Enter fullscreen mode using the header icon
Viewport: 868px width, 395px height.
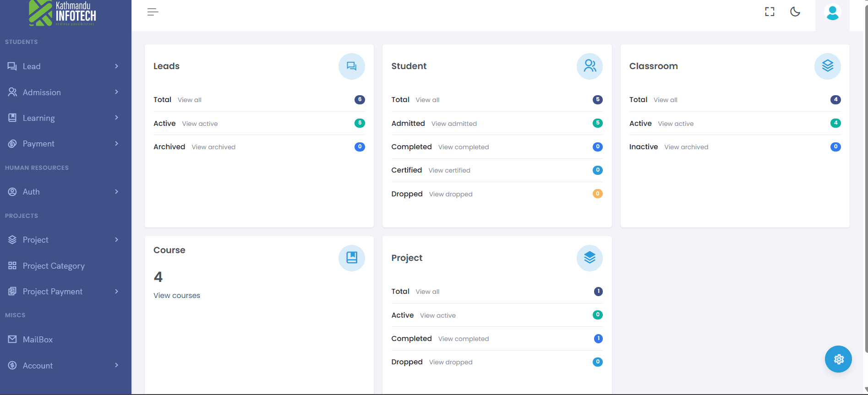click(x=770, y=12)
